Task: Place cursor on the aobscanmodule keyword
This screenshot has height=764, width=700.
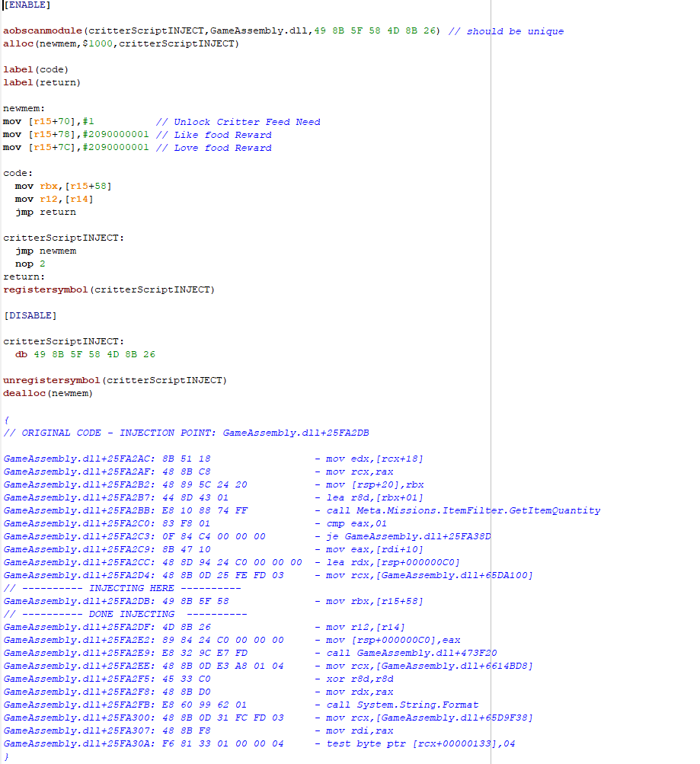Action: [x=43, y=31]
